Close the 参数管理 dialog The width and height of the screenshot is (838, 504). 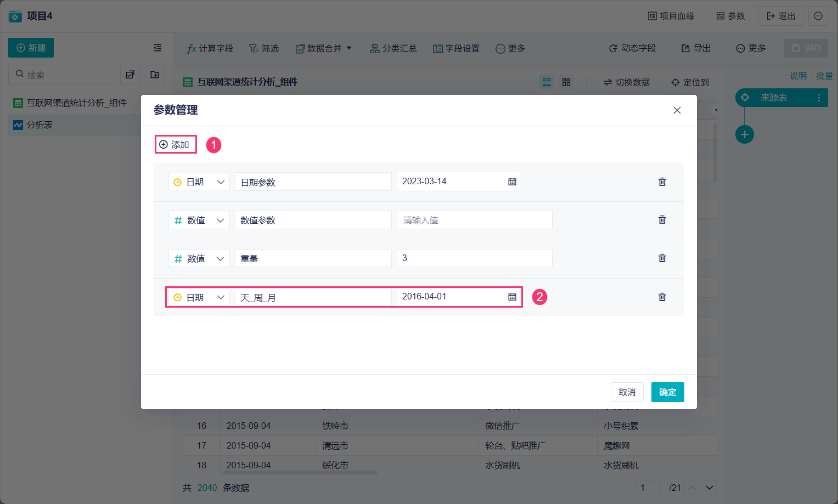coord(677,110)
